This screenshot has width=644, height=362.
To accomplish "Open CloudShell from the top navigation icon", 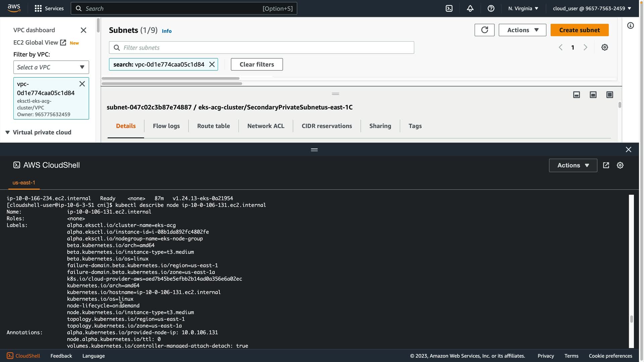I will (449, 8).
